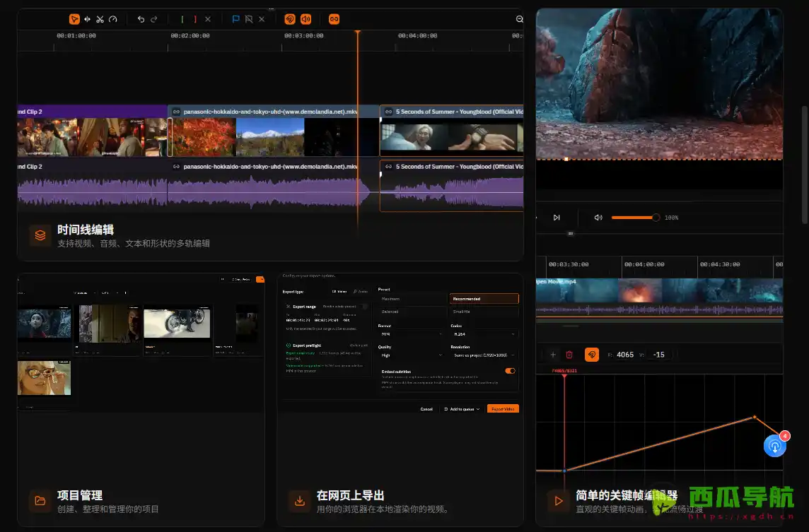Viewport: 809px width, 532px height.
Task: Click the layers icon beside 时间线编辑
Action: point(40,235)
